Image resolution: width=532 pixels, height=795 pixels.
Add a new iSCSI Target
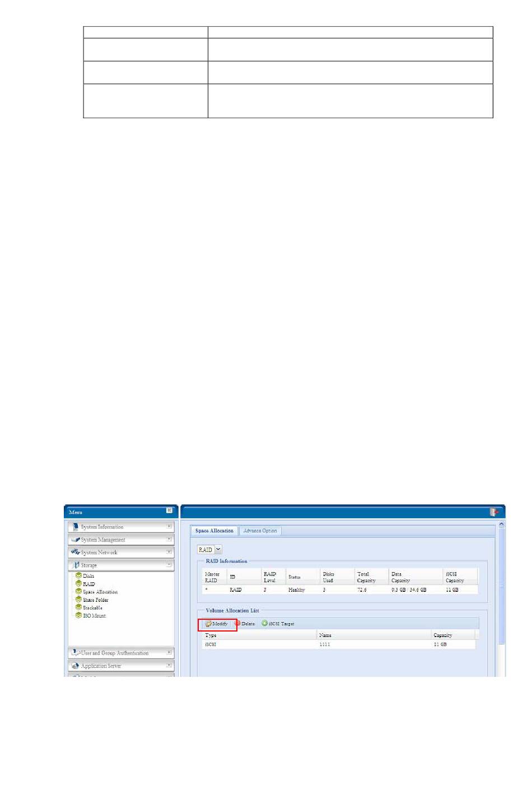278,624
